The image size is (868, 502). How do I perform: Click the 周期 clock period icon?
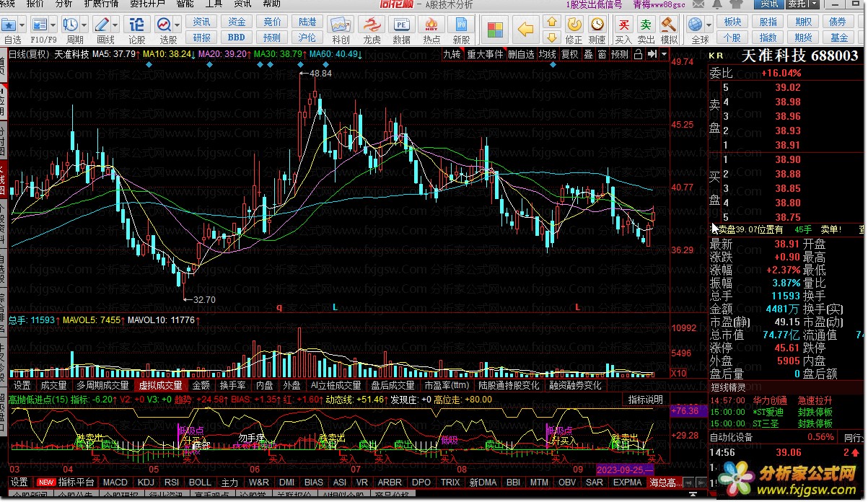[x=72, y=25]
